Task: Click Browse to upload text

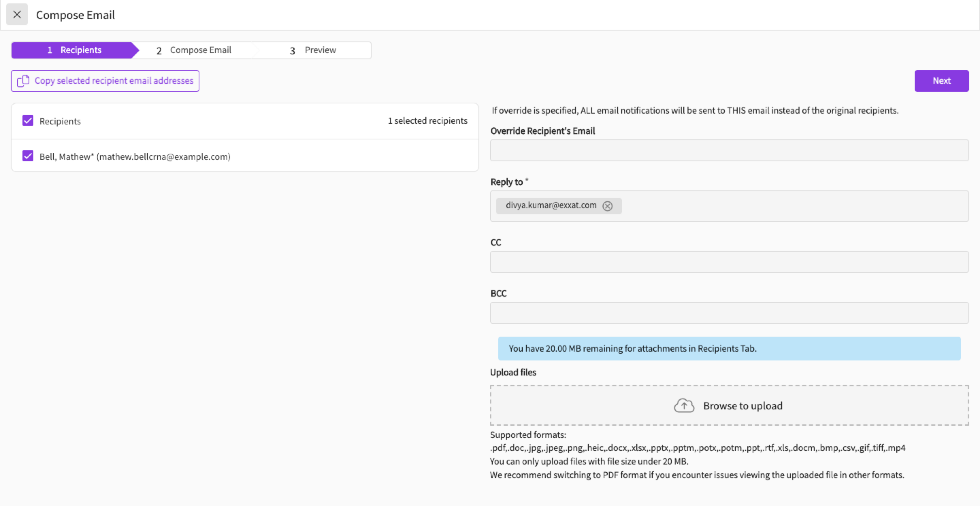Action: [x=742, y=406]
